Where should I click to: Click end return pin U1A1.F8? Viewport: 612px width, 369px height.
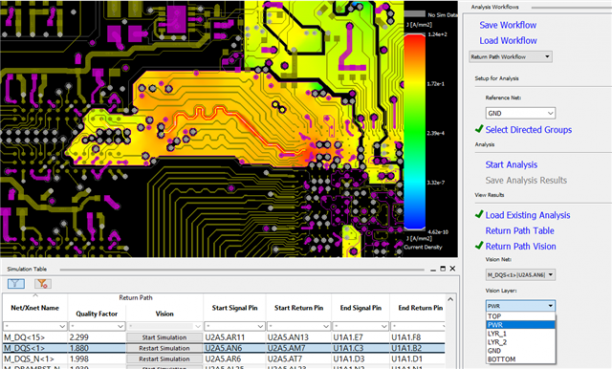tap(405, 337)
